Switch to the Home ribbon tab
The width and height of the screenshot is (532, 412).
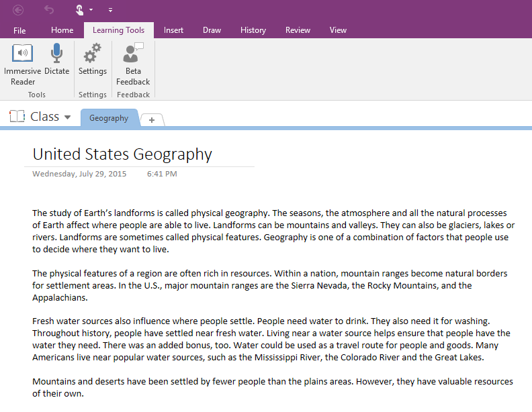coord(62,30)
